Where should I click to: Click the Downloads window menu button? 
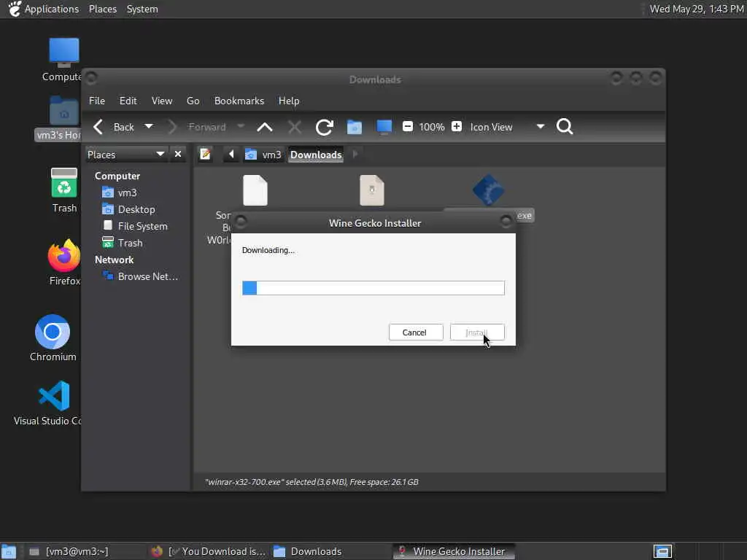coord(91,77)
